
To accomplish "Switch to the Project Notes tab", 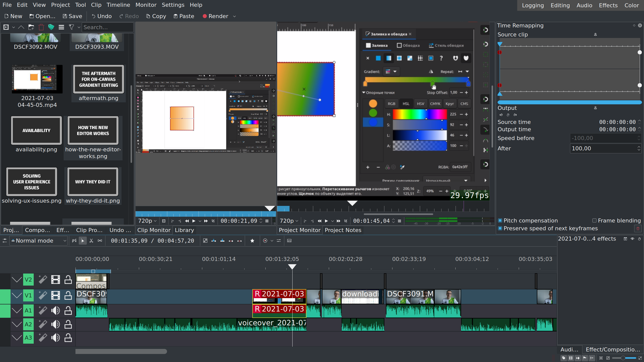I will click(x=343, y=230).
